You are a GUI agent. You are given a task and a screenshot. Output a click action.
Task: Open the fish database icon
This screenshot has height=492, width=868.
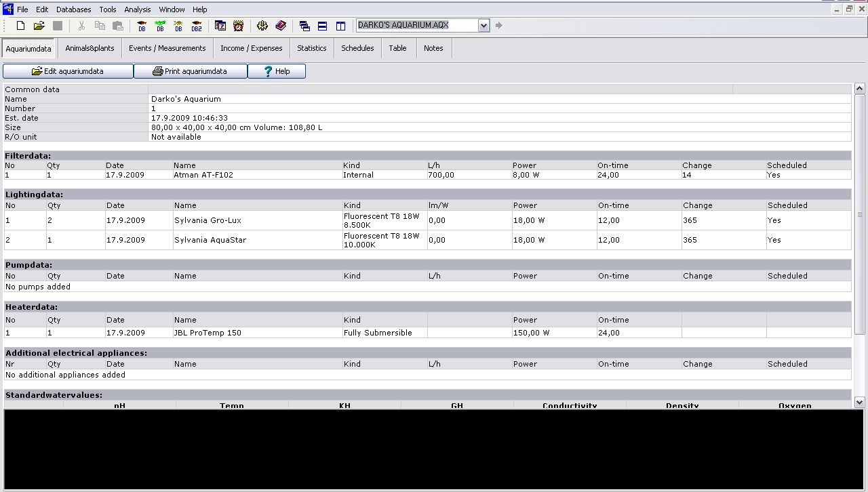coord(142,26)
